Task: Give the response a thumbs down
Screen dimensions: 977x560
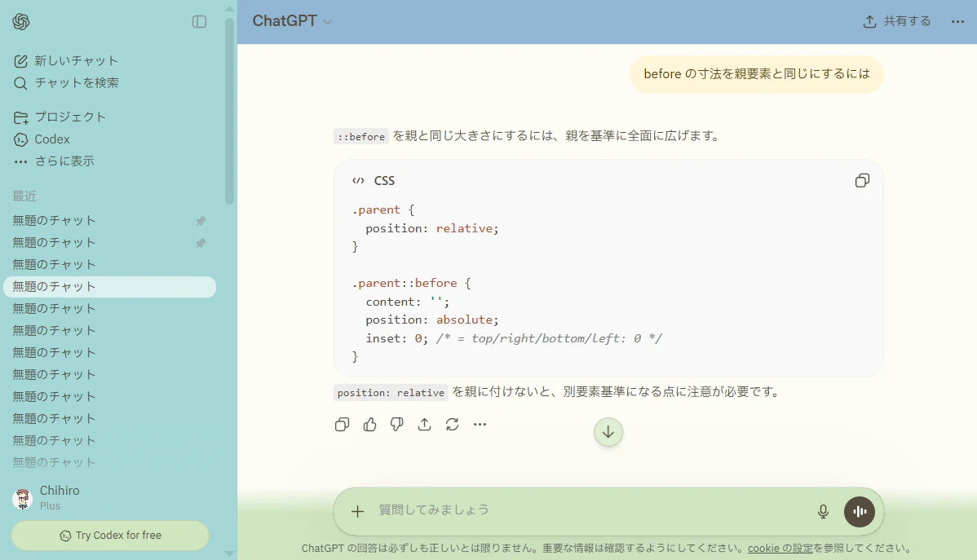Action: coord(397,425)
